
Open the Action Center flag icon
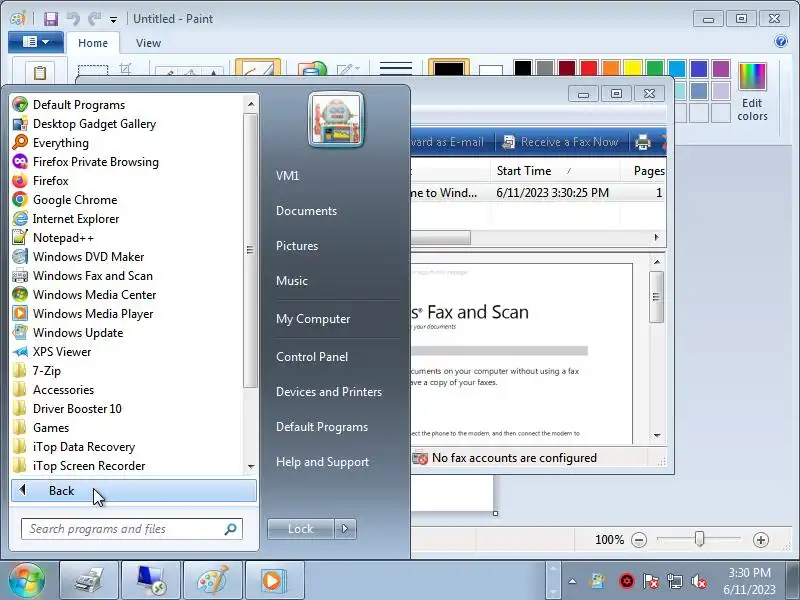click(651, 581)
